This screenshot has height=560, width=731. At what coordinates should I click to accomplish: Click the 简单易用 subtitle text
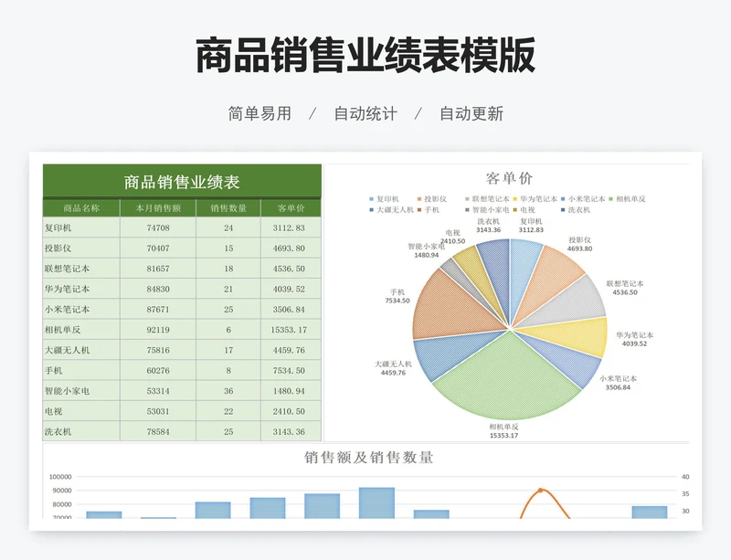click(260, 114)
